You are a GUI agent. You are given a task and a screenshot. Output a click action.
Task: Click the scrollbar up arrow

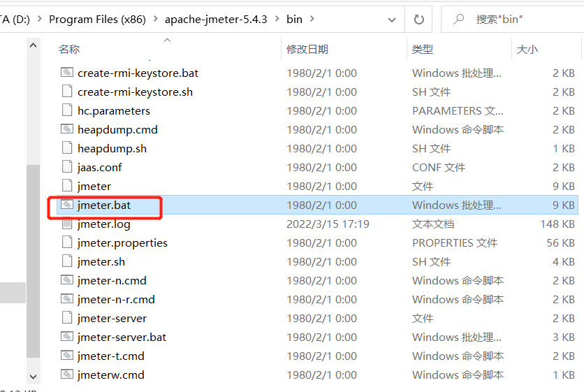coord(33,45)
